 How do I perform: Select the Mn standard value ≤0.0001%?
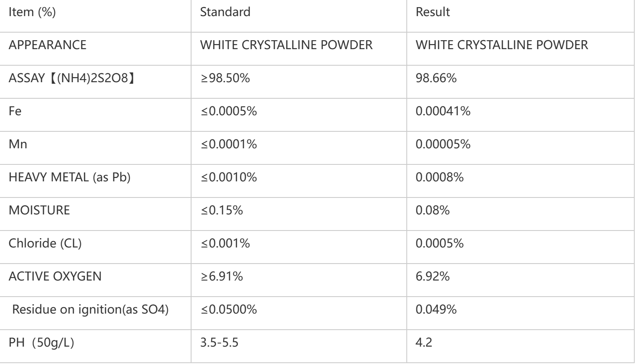pos(228,144)
